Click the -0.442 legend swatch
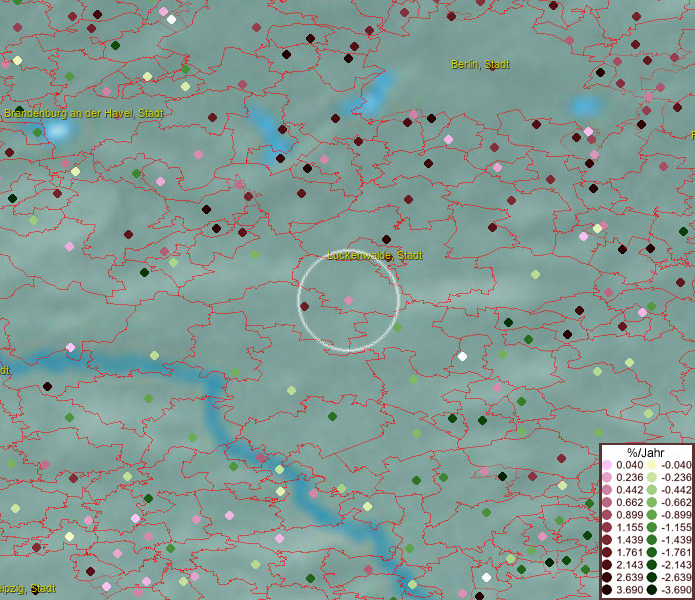 652,490
